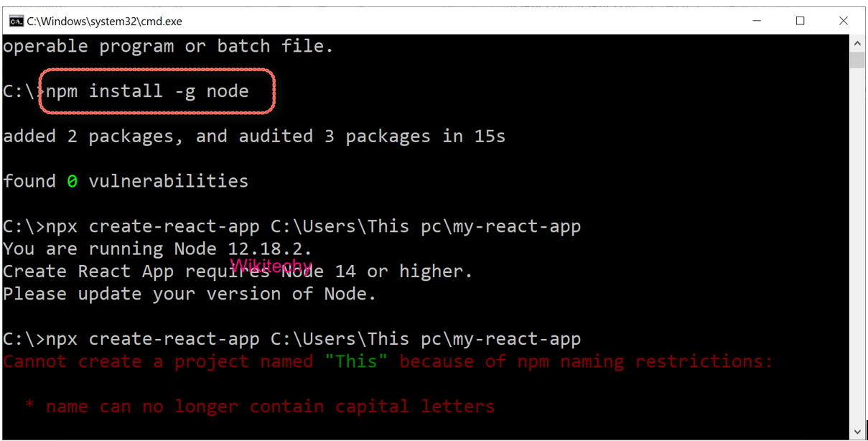Open the cmd.exe system menu icon

tap(16, 22)
